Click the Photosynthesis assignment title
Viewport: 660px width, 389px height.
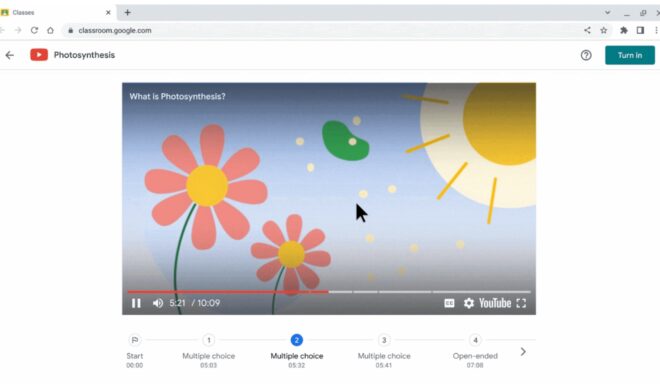pyautogui.click(x=84, y=55)
